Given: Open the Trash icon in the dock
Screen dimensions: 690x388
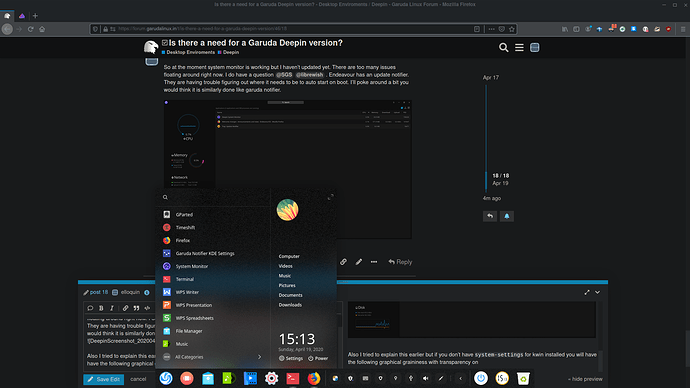Looking at the screenshot, I should coord(523,378).
